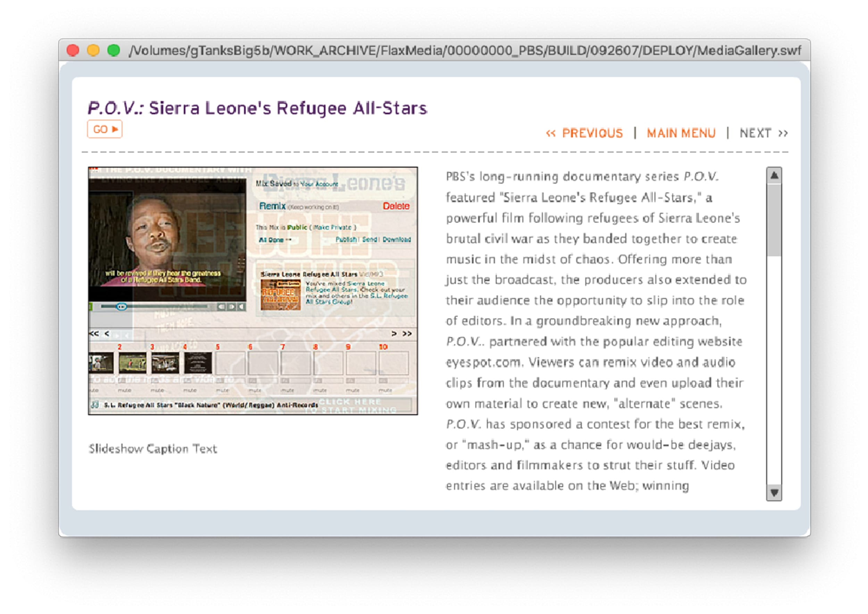Image resolution: width=868 pixels, height=614 pixels.
Task: Click the Remix link in slideshow
Action: 272,206
